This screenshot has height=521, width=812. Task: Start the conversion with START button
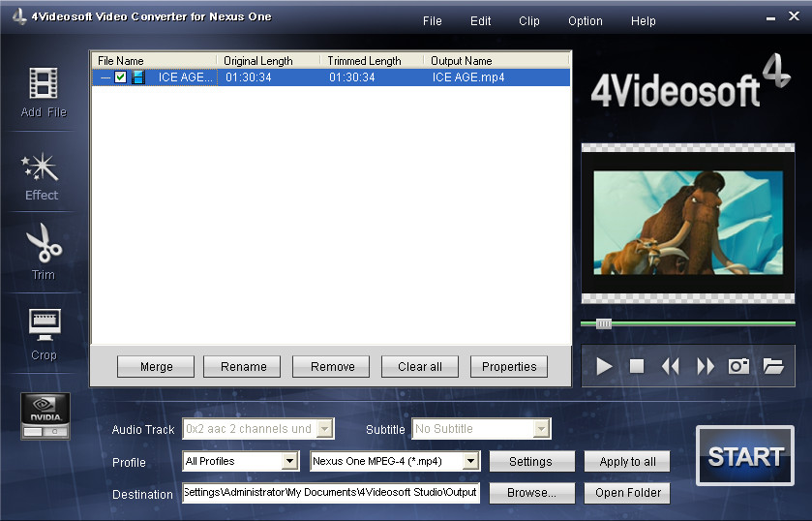[x=745, y=456]
